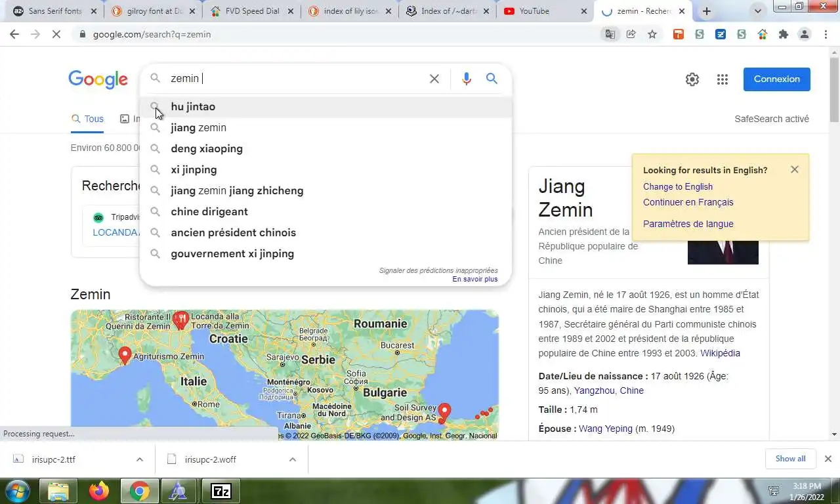The image size is (840, 504).
Task: Choose the deng xiaoping suggestion
Action: click(325, 148)
